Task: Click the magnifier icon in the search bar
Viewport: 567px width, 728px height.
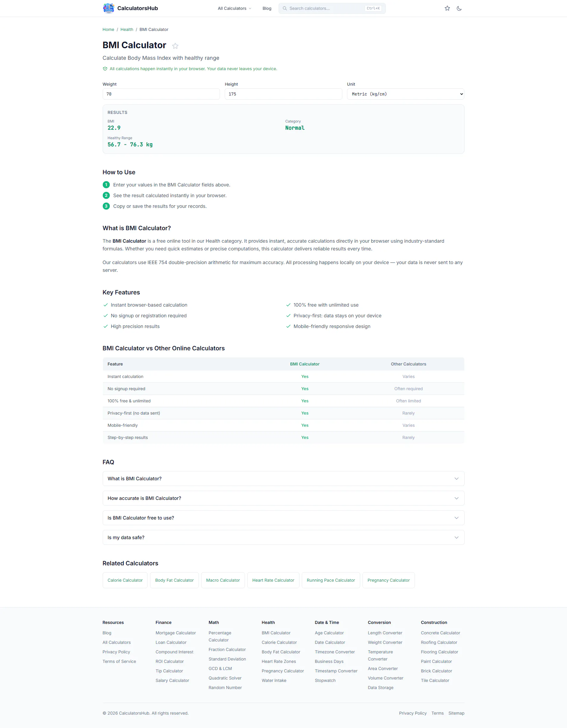Action: coord(285,8)
